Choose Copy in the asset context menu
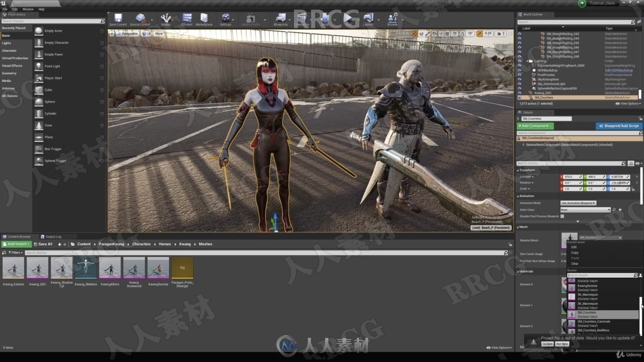 (x=575, y=252)
